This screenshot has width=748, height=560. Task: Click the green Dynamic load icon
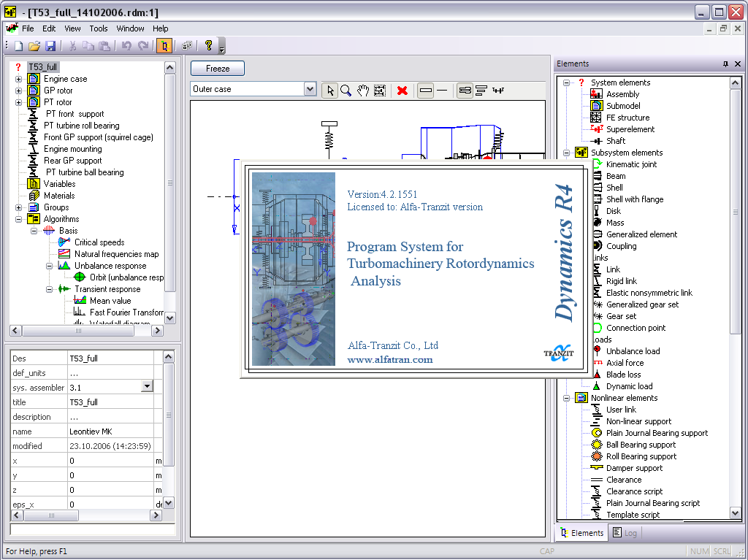(x=596, y=386)
